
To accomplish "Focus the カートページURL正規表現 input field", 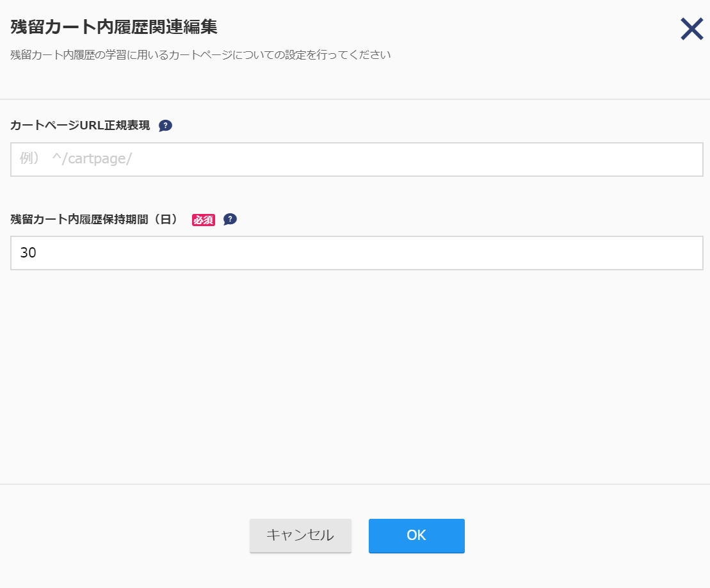I will coord(357,159).
